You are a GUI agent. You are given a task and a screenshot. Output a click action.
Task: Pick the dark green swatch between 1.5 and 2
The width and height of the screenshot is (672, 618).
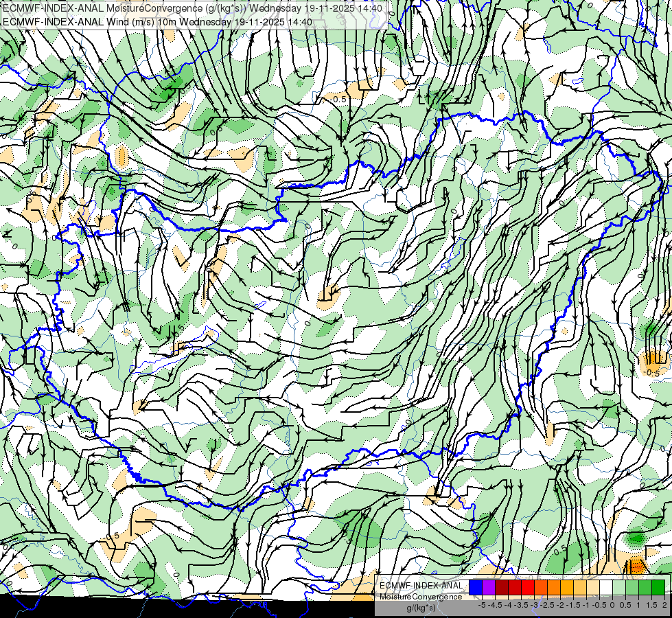point(658,587)
